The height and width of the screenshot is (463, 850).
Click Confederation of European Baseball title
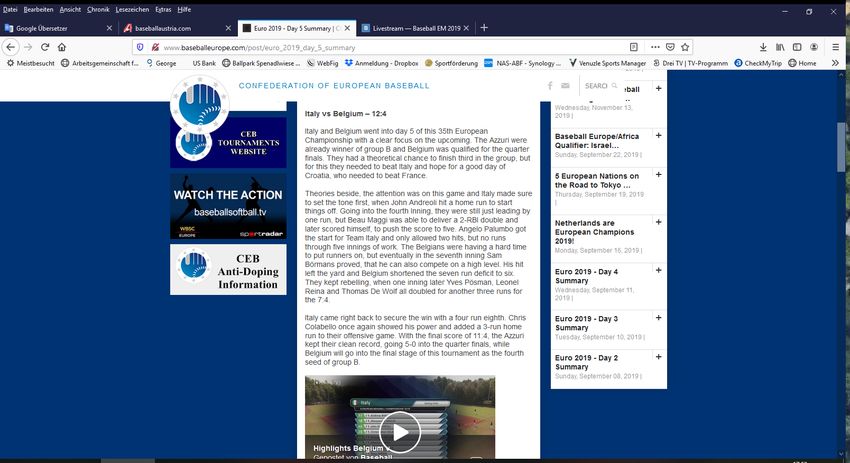pos(334,86)
